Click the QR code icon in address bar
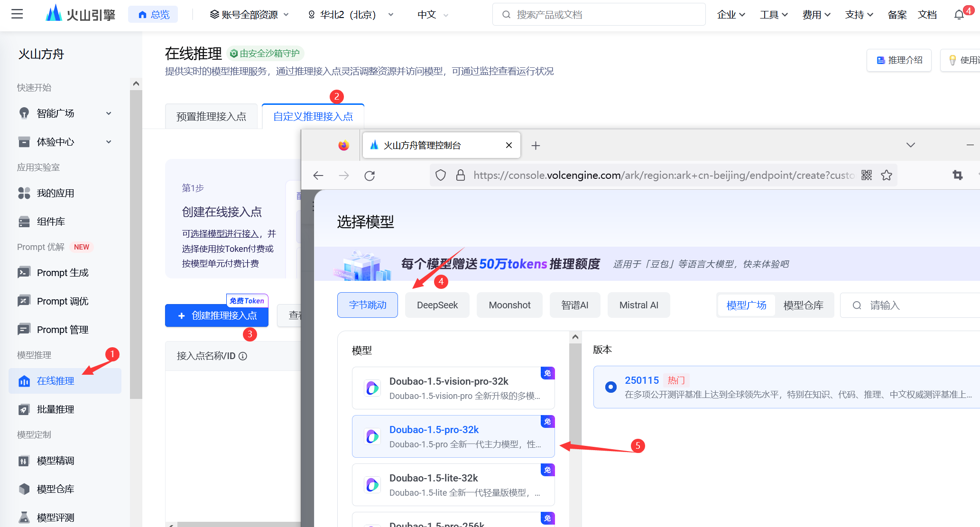Viewport: 980px width, 527px height. tap(867, 176)
